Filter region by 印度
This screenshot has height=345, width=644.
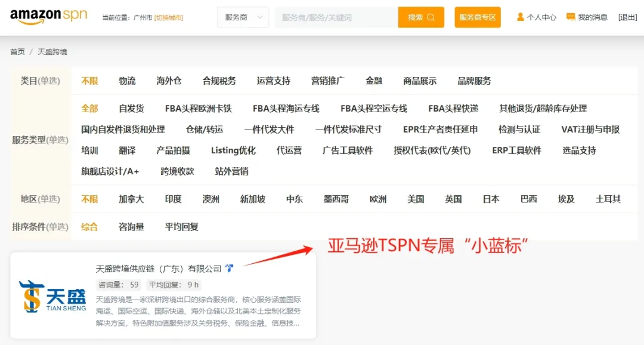[174, 199]
